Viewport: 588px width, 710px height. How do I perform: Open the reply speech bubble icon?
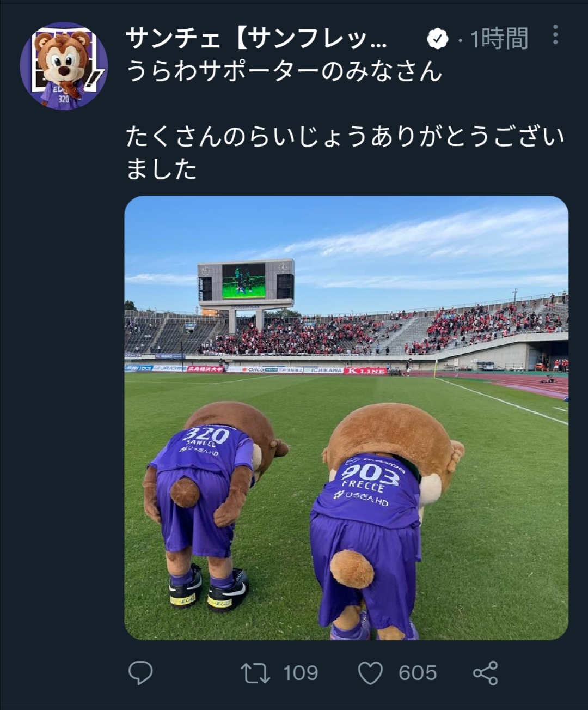140,673
